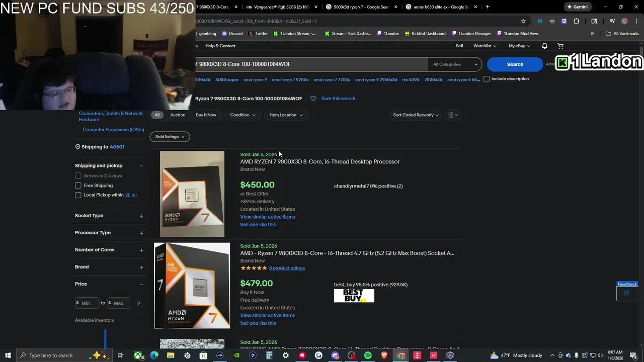Select the Auction filter tab
Screen dimensions: 644x362
178,115
